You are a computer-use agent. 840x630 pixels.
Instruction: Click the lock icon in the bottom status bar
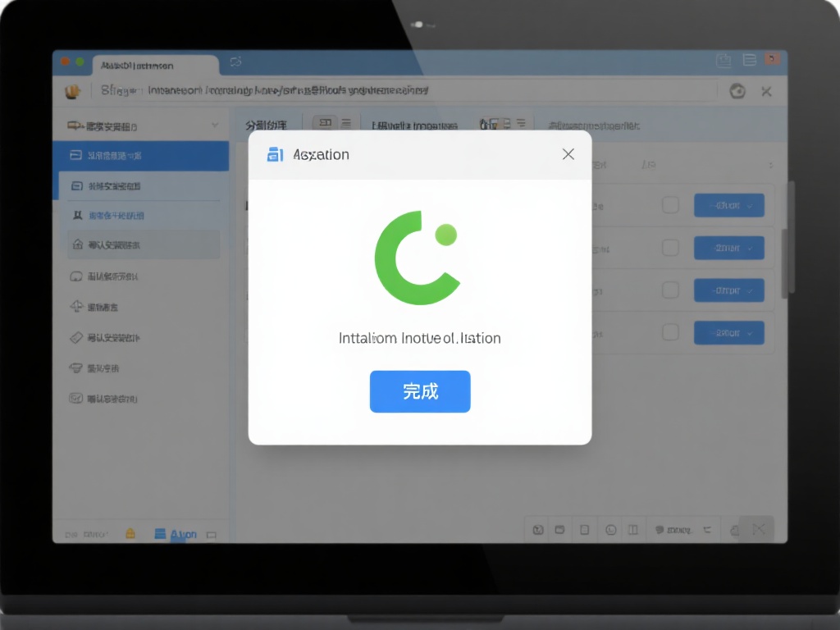(130, 533)
